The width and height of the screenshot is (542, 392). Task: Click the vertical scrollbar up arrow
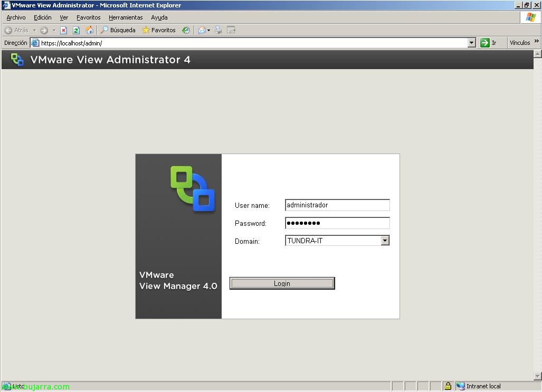pyautogui.click(x=537, y=54)
